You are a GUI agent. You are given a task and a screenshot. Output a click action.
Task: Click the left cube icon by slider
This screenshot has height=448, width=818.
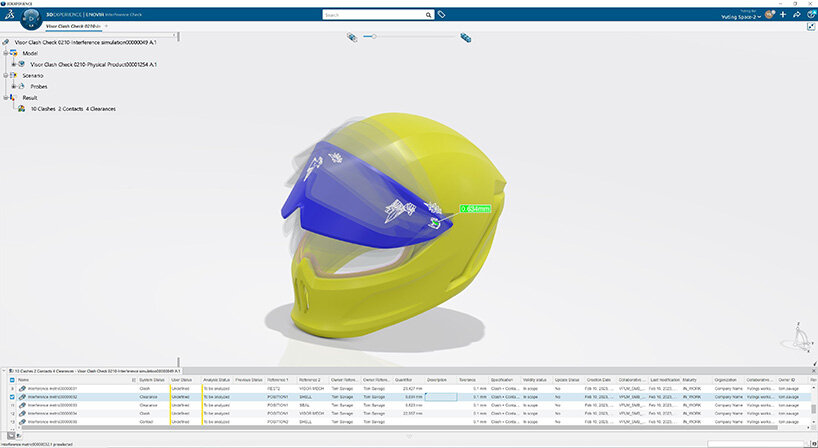click(x=351, y=37)
